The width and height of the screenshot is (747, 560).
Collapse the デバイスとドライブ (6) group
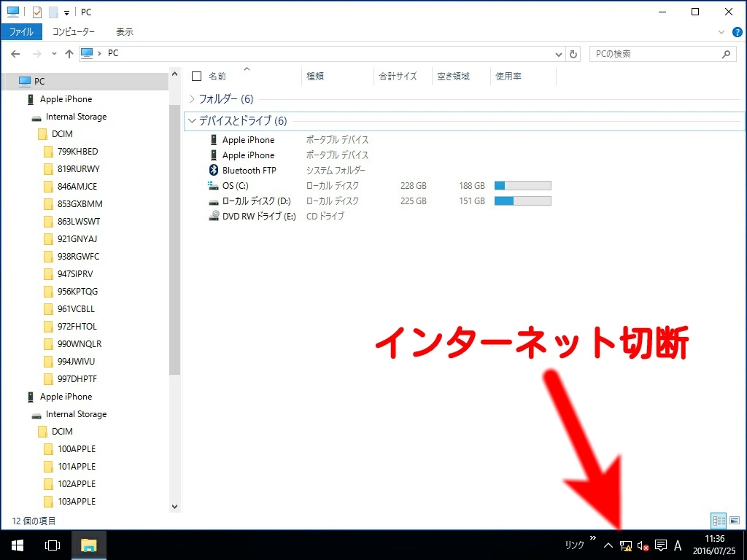(192, 120)
